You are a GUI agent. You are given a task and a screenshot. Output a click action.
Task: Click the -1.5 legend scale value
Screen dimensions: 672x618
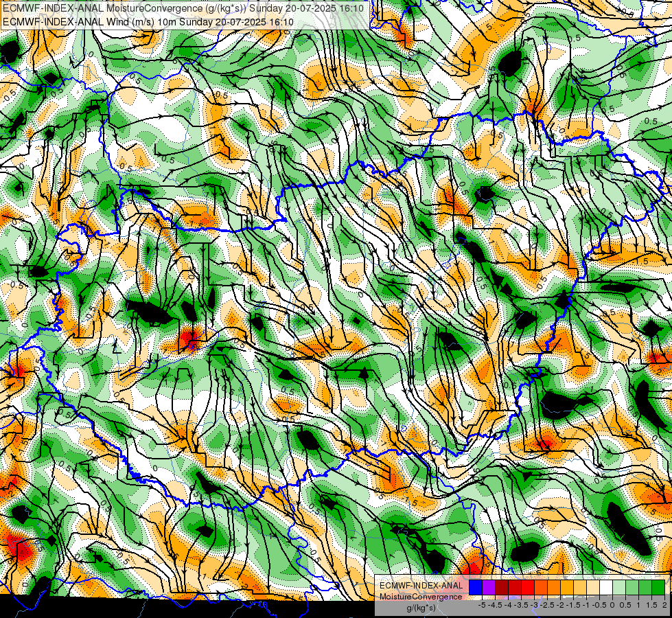pyautogui.click(x=573, y=605)
